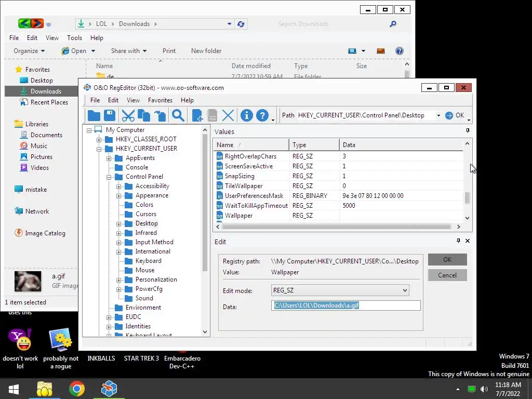The image size is (532, 399).
Task: Open Chrome from the taskbar
Action: point(77,389)
